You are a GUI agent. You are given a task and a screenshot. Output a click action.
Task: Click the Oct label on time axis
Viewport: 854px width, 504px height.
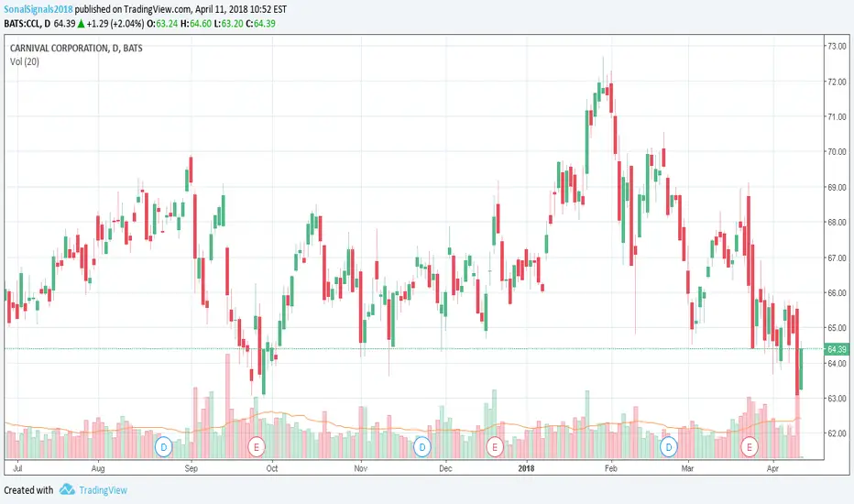[x=272, y=468]
